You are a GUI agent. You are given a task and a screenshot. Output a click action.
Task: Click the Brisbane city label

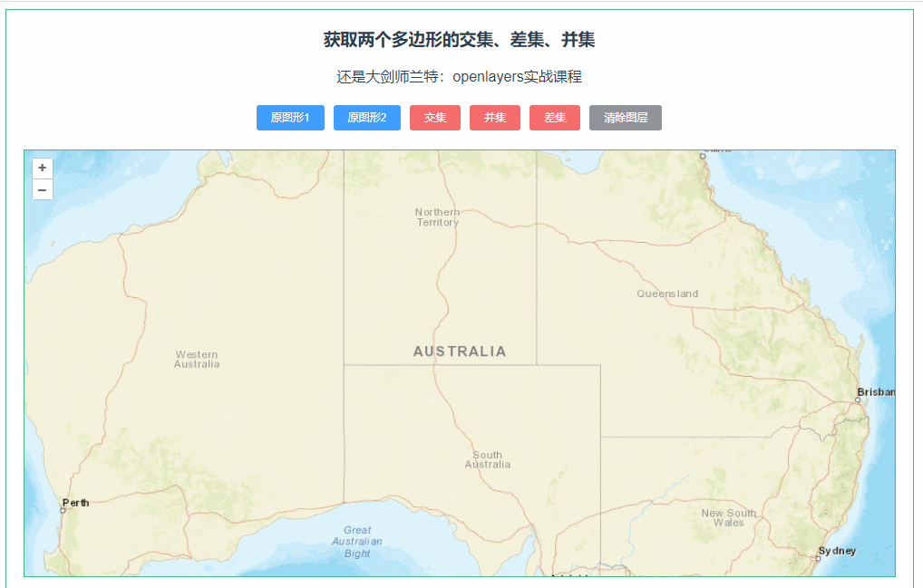tap(876, 392)
